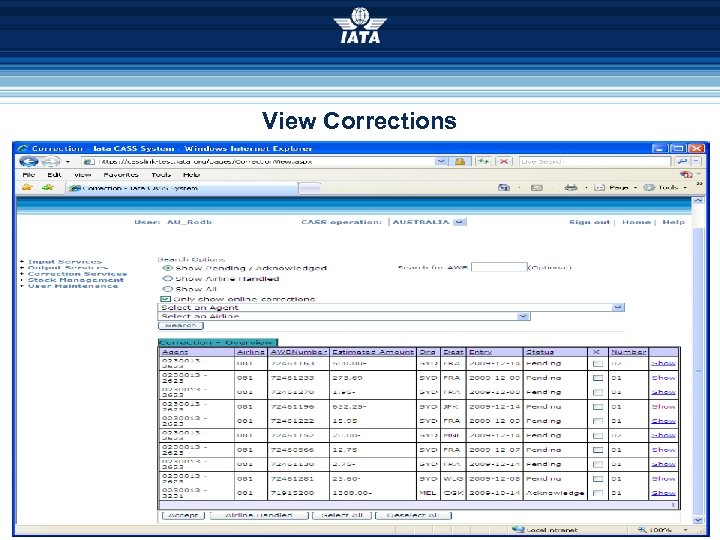Select the Correction - Iata CASS System tab

tap(182, 188)
